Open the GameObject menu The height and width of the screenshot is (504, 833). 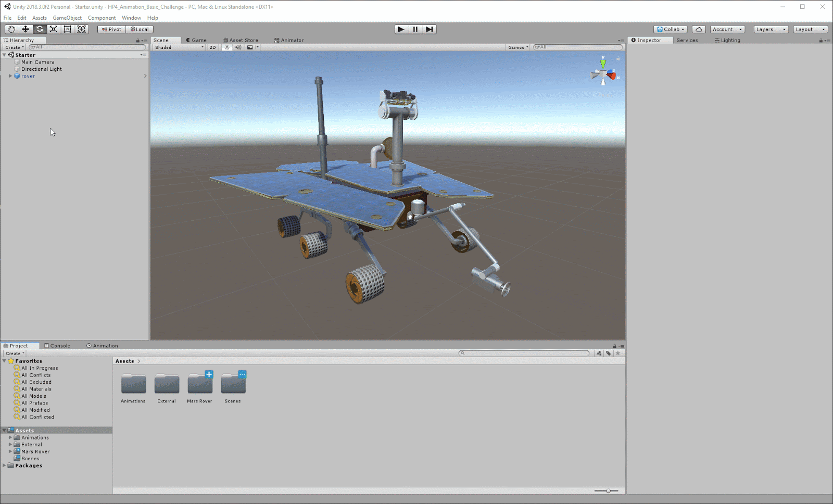click(x=67, y=18)
